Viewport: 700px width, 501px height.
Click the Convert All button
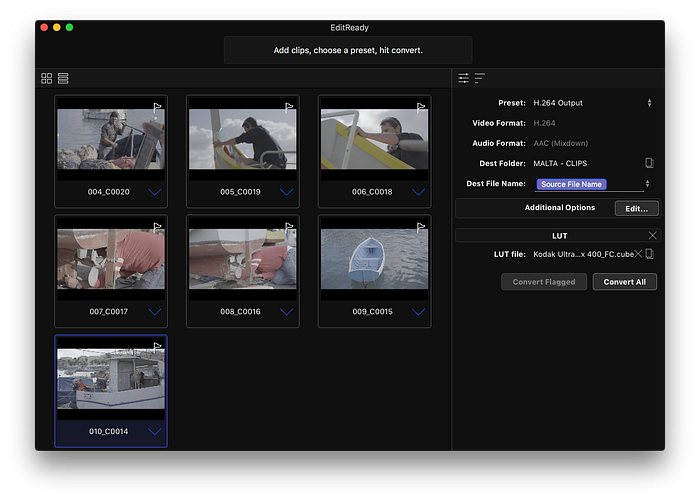[x=625, y=282]
